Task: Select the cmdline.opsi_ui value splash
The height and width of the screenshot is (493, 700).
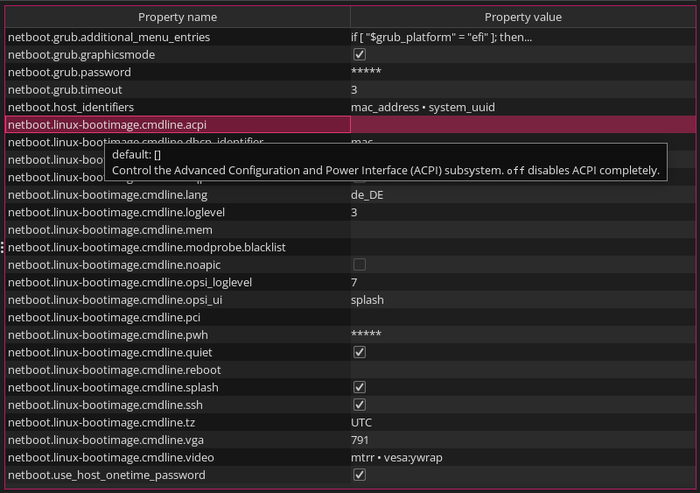Action: pos(367,300)
